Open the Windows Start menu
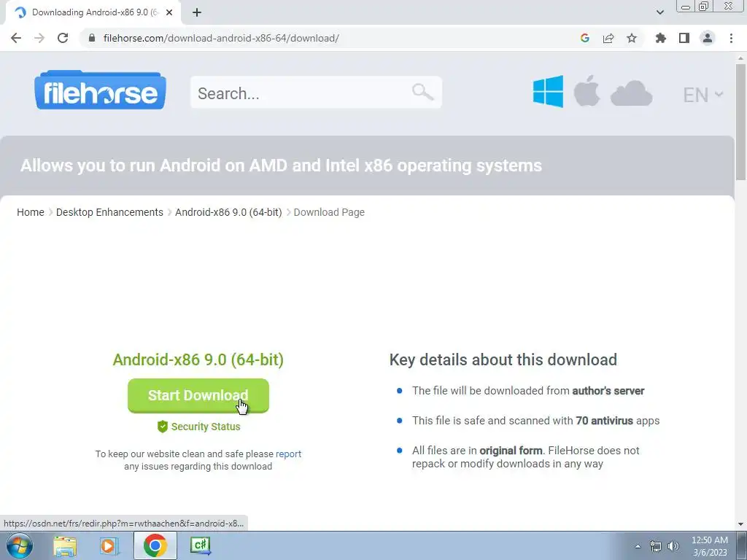This screenshot has width=747, height=560. 19,545
